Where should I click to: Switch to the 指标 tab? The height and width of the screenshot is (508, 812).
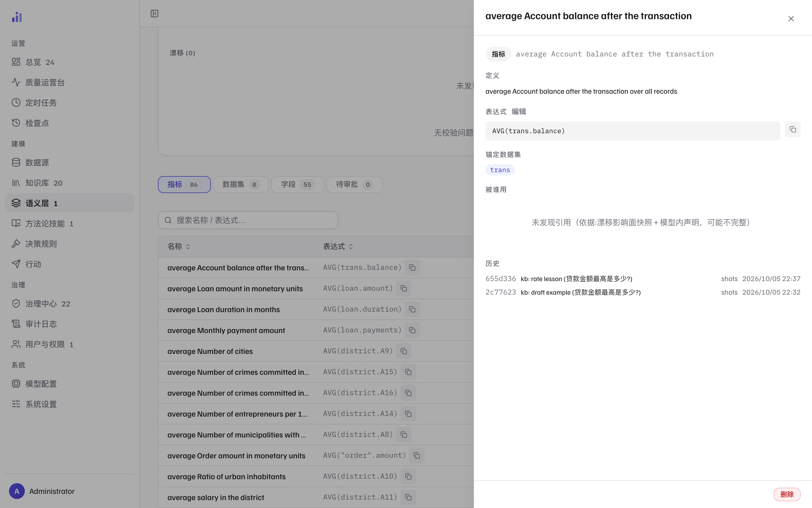184,185
